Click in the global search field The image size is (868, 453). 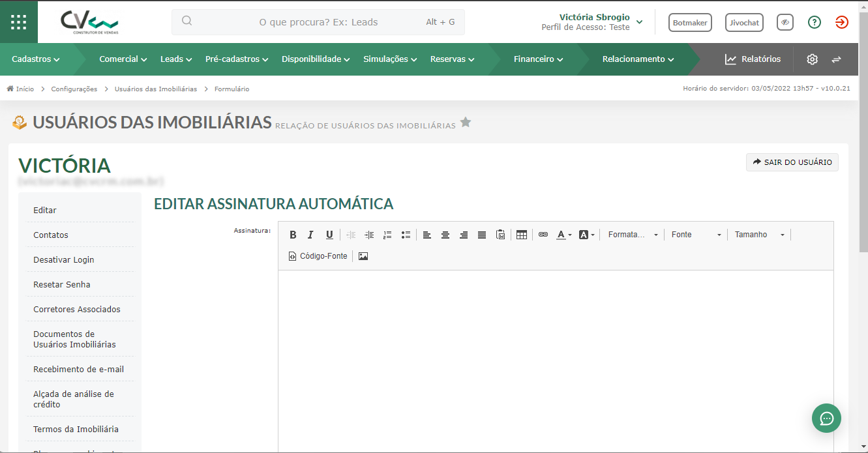point(318,22)
